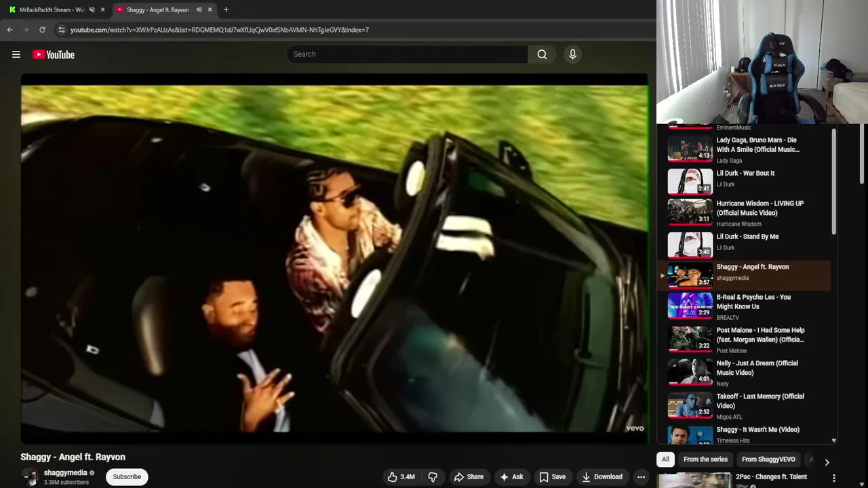The image size is (868, 488).
Task: Unmute the MrBackPackN Stream tab
Action: [92, 9]
